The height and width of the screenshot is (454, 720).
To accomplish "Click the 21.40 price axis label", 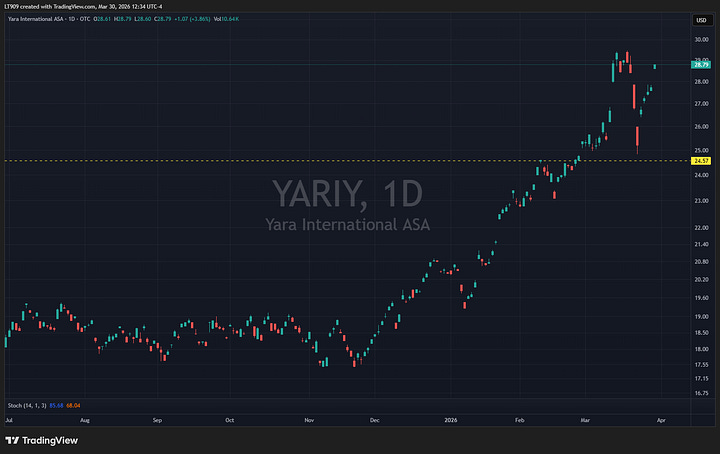I will coord(701,245).
